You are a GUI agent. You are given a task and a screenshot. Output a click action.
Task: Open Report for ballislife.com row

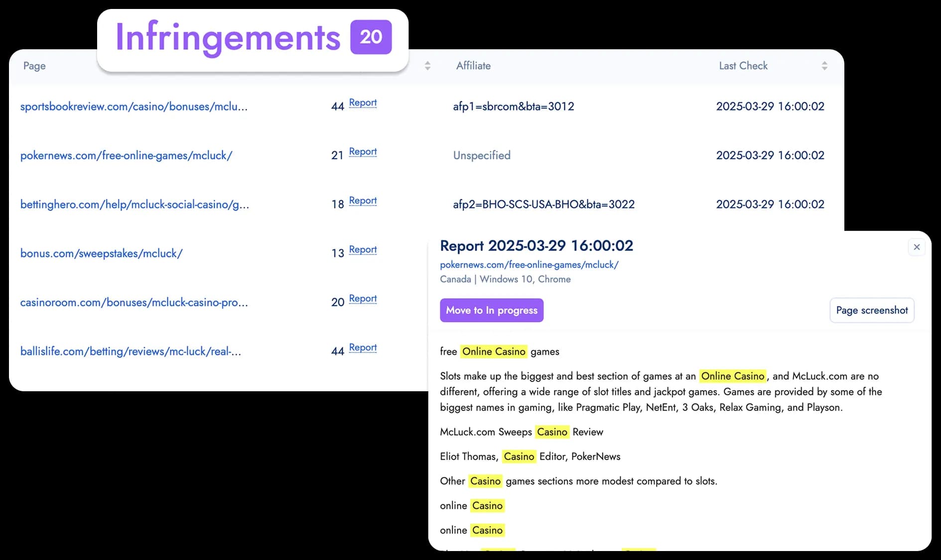363,347
